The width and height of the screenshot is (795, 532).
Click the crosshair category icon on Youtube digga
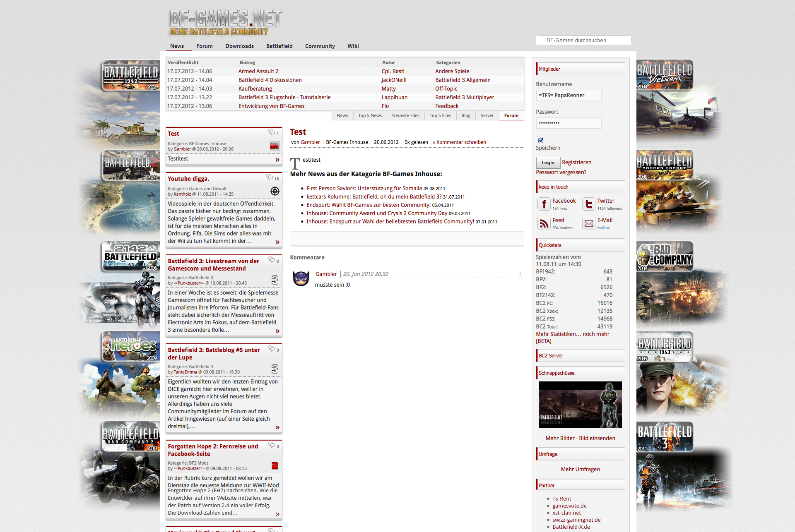point(275,191)
